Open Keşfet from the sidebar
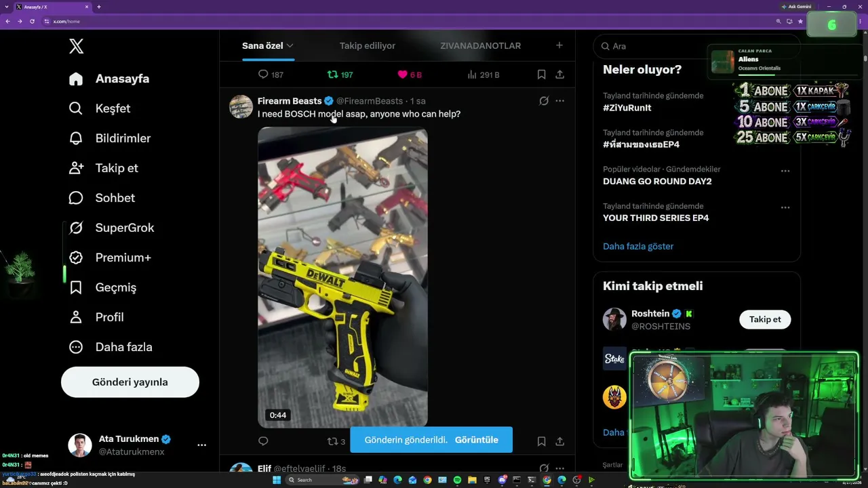Image resolution: width=868 pixels, height=488 pixels. point(100,108)
